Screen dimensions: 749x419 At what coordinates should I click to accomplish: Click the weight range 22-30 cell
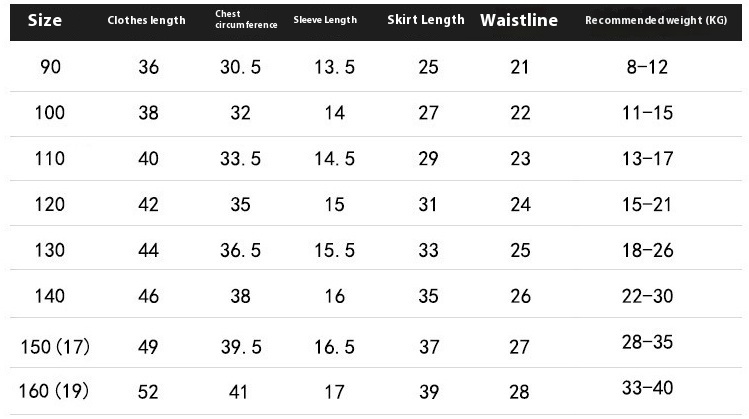[645, 296]
